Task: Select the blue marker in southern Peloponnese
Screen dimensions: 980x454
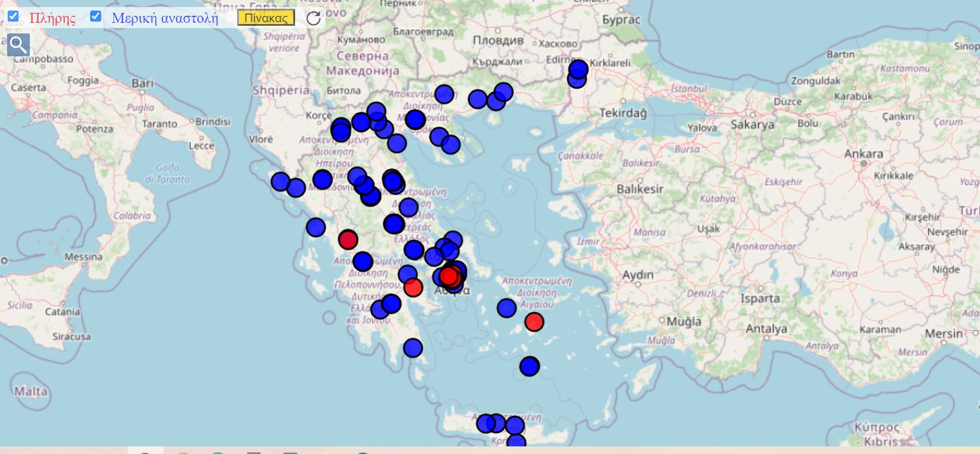Action: [413, 348]
